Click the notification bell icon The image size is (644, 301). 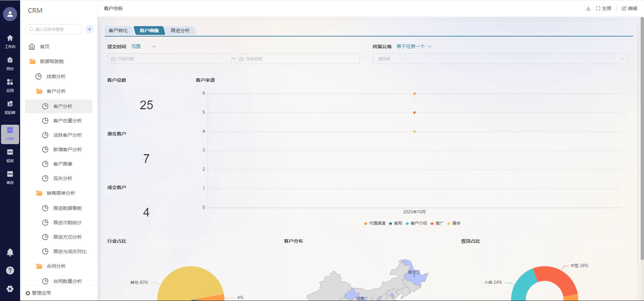click(10, 252)
